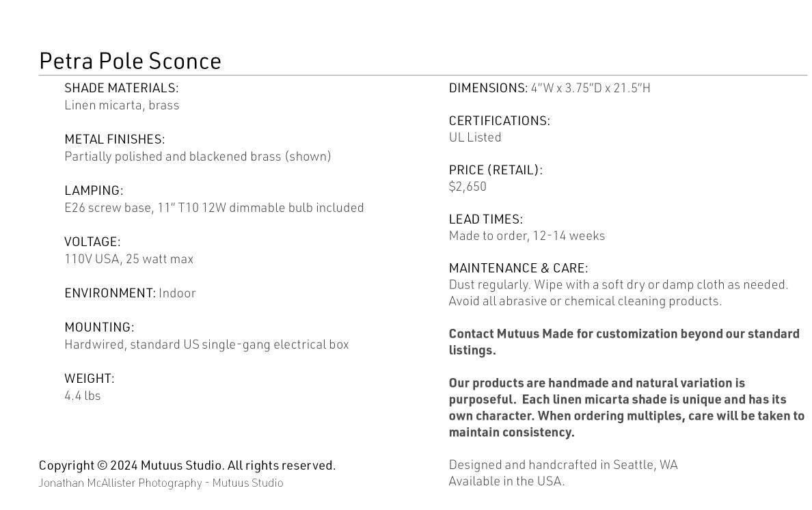This screenshot has width=812, height=510.
Task: Click the Petra Pole Sconce title
Action: pyautogui.click(x=130, y=61)
